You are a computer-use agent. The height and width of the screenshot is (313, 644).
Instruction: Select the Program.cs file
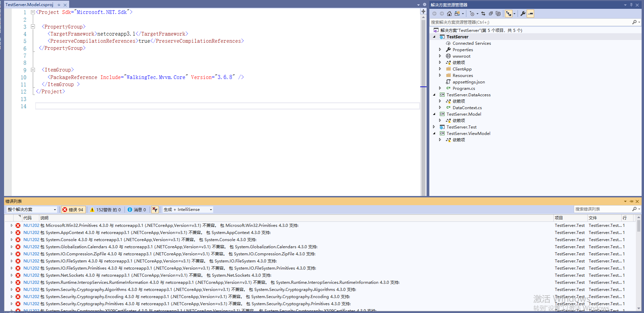[463, 88]
